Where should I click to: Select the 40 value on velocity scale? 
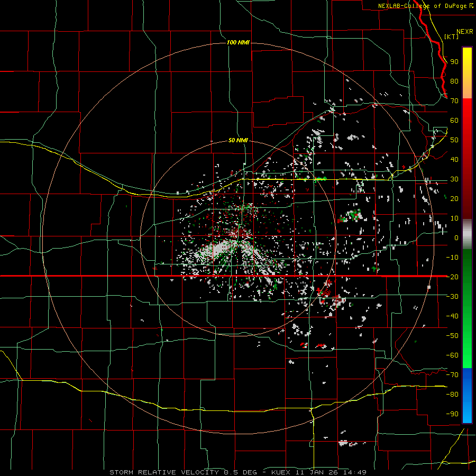(x=454, y=159)
